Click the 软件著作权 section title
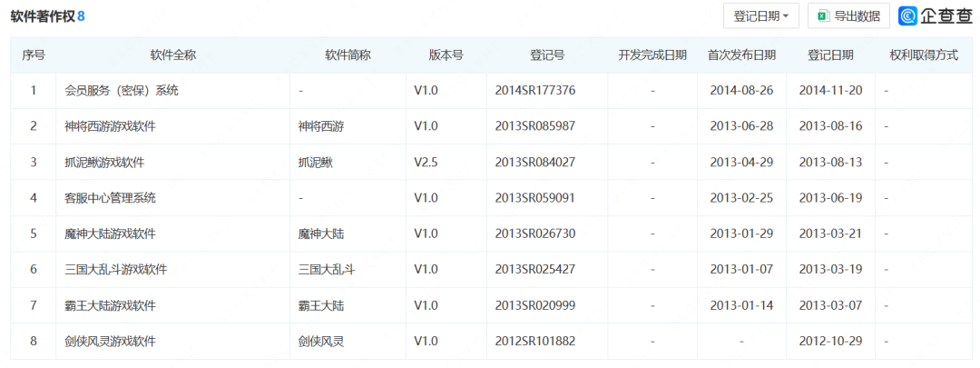The image size is (980, 368). tap(43, 17)
